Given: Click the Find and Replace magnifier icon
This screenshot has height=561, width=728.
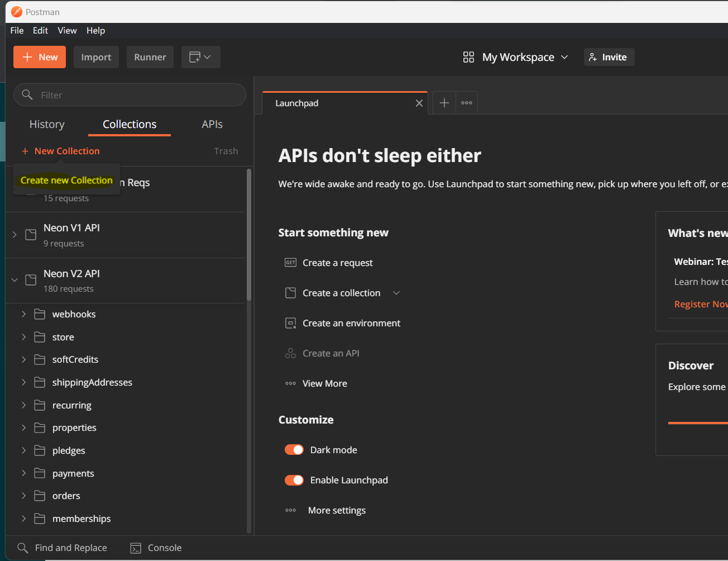Looking at the screenshot, I should point(23,548).
